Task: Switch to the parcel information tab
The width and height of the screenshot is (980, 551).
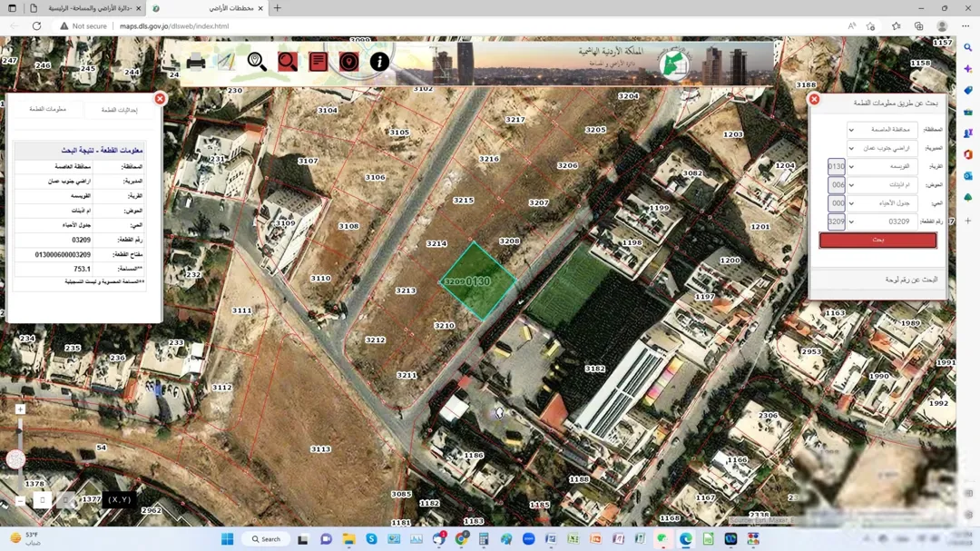Action: click(48, 109)
